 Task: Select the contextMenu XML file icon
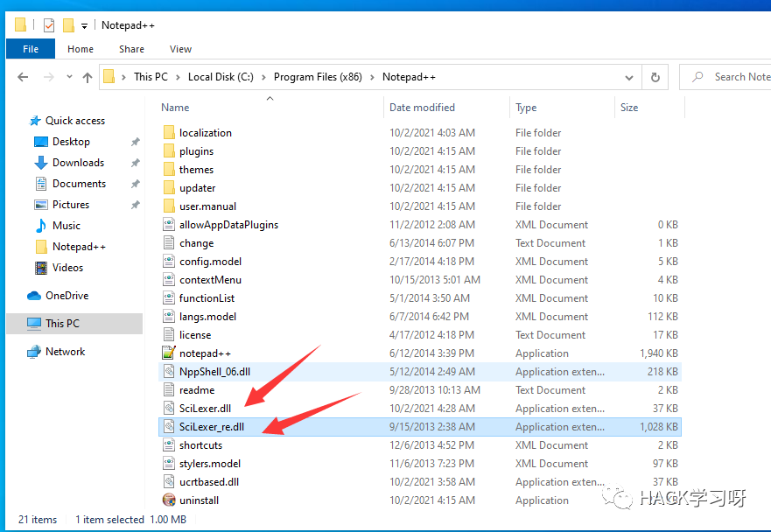[x=169, y=280]
